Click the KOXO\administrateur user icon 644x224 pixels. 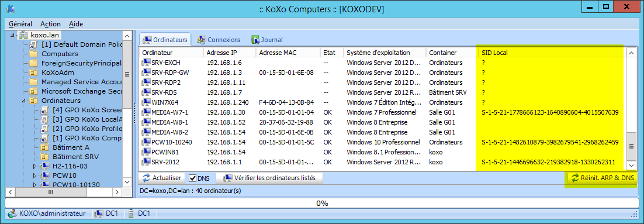[12, 213]
